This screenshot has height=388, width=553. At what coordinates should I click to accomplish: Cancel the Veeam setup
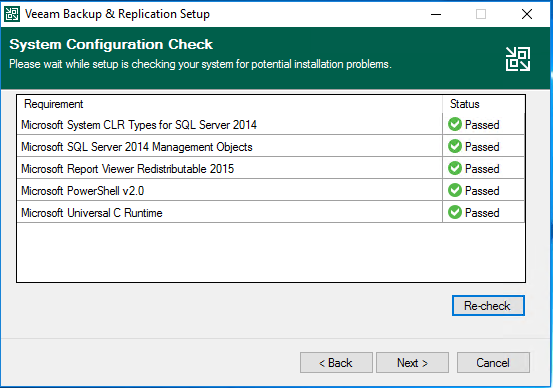pos(493,362)
